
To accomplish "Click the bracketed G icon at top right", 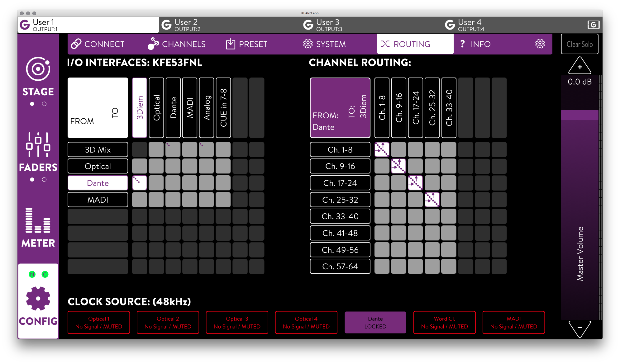I will point(594,25).
